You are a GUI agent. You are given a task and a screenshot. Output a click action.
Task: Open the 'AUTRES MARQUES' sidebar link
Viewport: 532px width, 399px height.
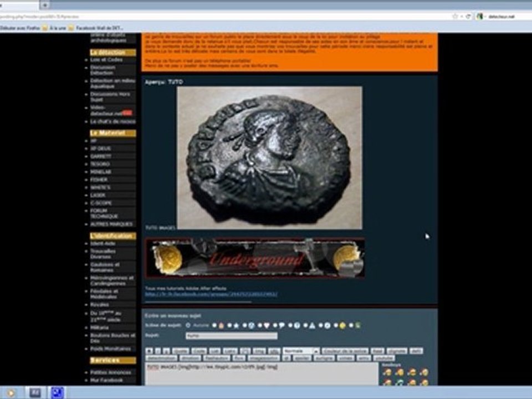[x=111, y=224]
